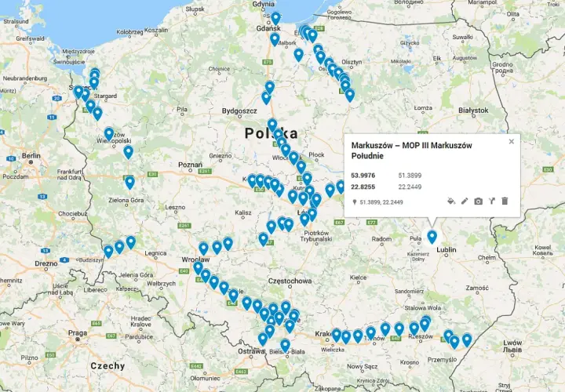Click the Częstochowa city label
This screenshot has height=392, width=565.
[290, 281]
